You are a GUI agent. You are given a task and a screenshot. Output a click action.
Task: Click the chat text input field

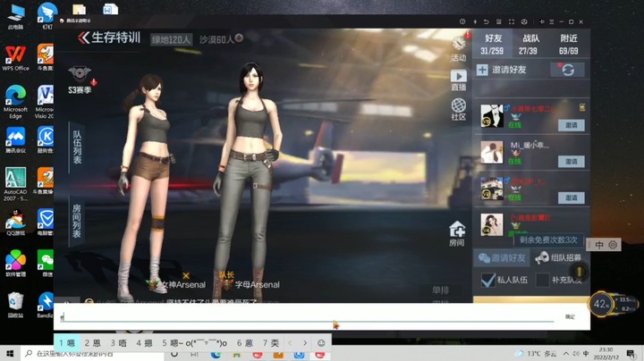(x=307, y=316)
